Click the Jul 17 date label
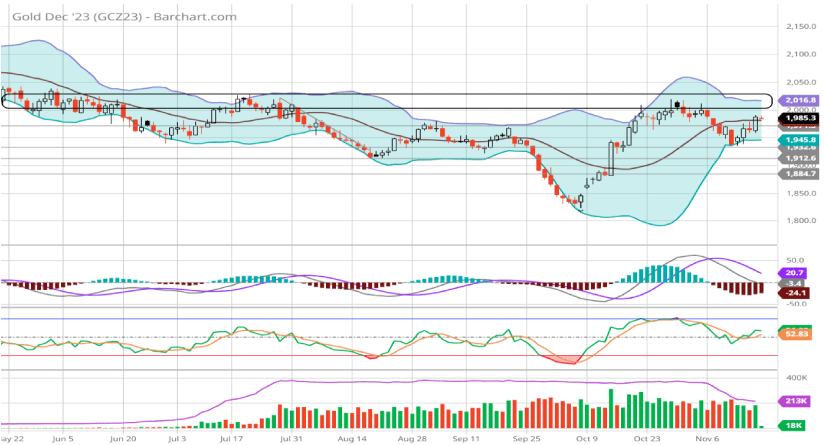This screenshot has width=824, height=445. click(232, 438)
